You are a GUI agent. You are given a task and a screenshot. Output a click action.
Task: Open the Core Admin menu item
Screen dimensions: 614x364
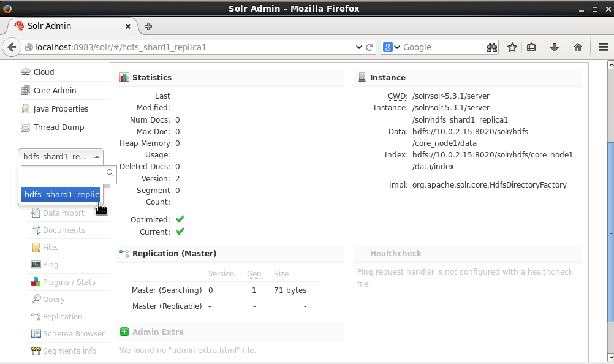point(55,91)
